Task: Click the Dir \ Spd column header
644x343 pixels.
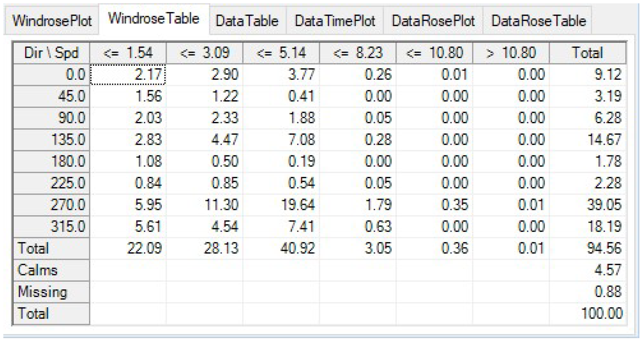Action: (51, 53)
